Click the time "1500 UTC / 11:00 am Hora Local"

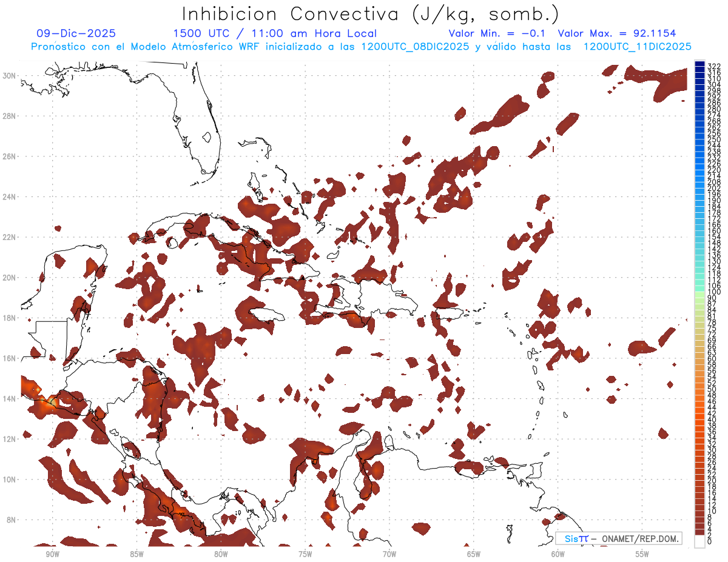(275, 34)
